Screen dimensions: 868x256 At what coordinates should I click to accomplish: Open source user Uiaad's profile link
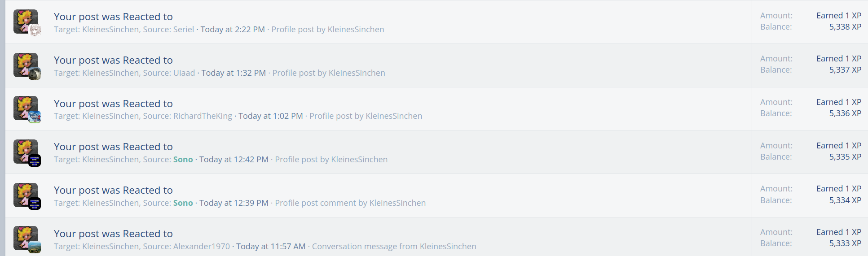coord(184,73)
